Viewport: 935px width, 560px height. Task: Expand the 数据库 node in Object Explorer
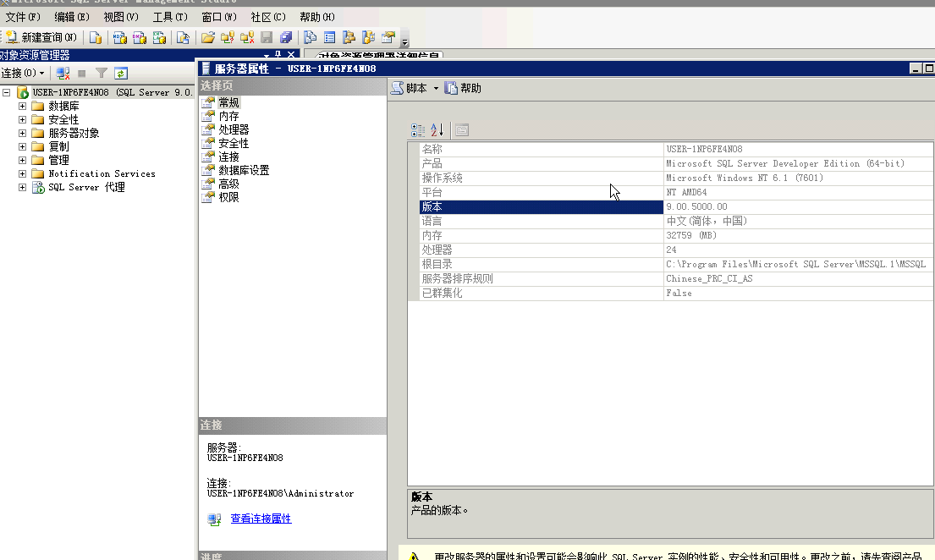[x=21, y=106]
